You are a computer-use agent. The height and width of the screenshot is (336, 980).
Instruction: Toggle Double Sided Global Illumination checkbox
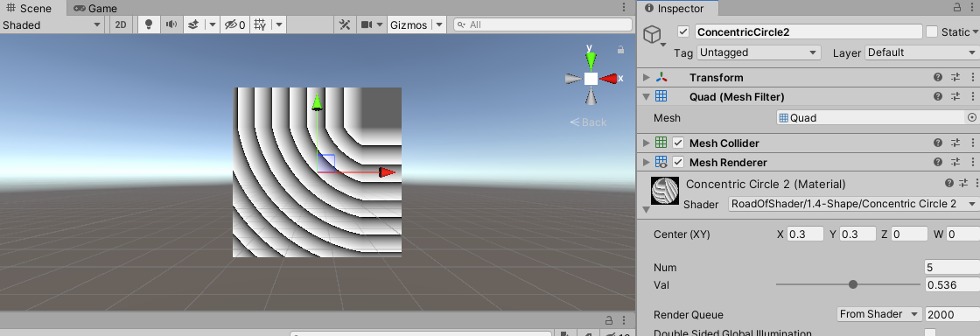(930, 332)
